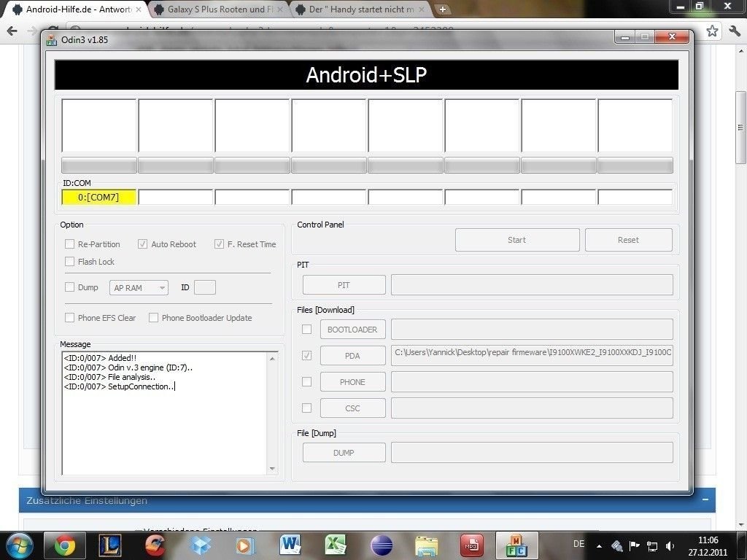Switch to 'Handy startet nicht' tab
This screenshot has height=560, width=747.
tap(360, 9)
